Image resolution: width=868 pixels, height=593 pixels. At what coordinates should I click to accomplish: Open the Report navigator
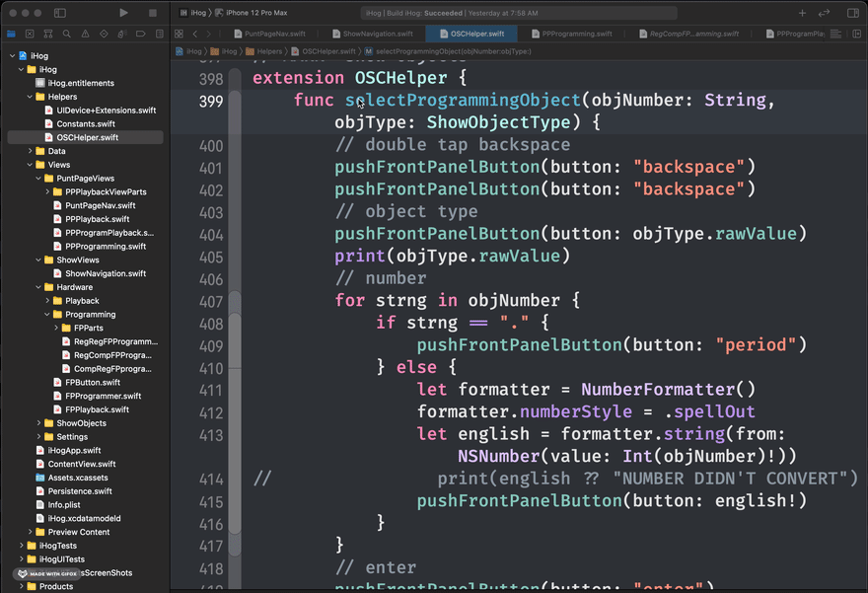click(x=160, y=34)
